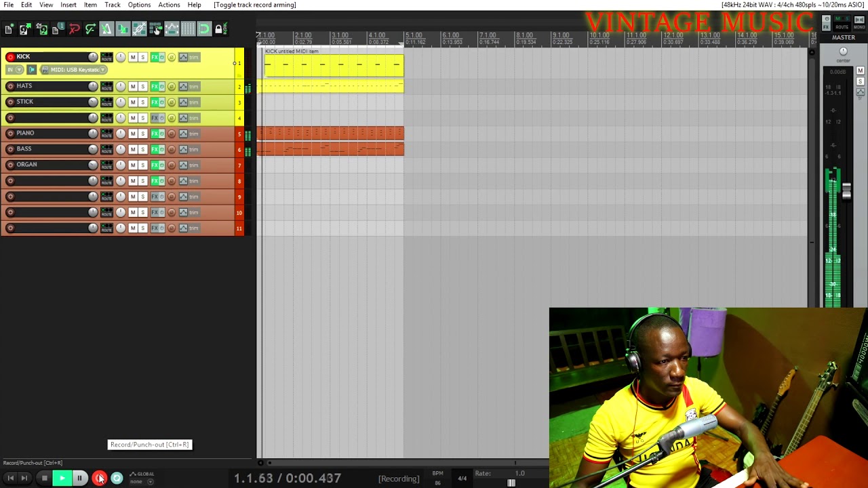Click the New Project toolbar icon
The width and height of the screenshot is (868, 488).
tap(8, 29)
